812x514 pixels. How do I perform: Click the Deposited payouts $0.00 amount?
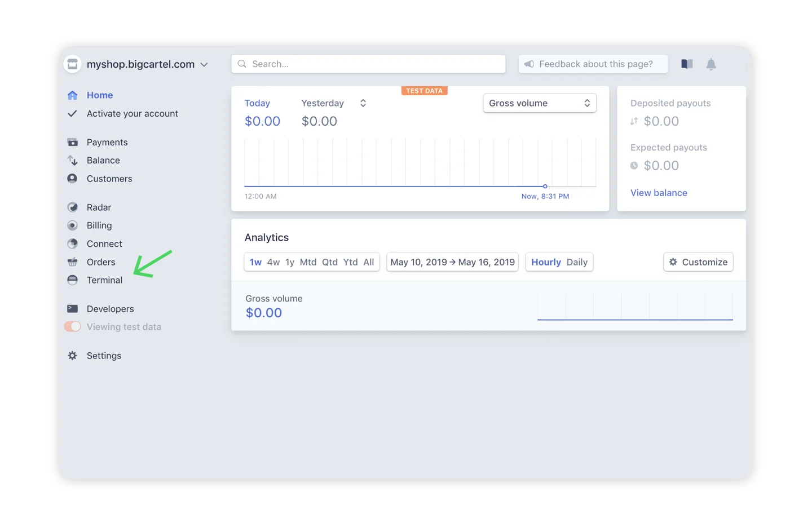(661, 121)
